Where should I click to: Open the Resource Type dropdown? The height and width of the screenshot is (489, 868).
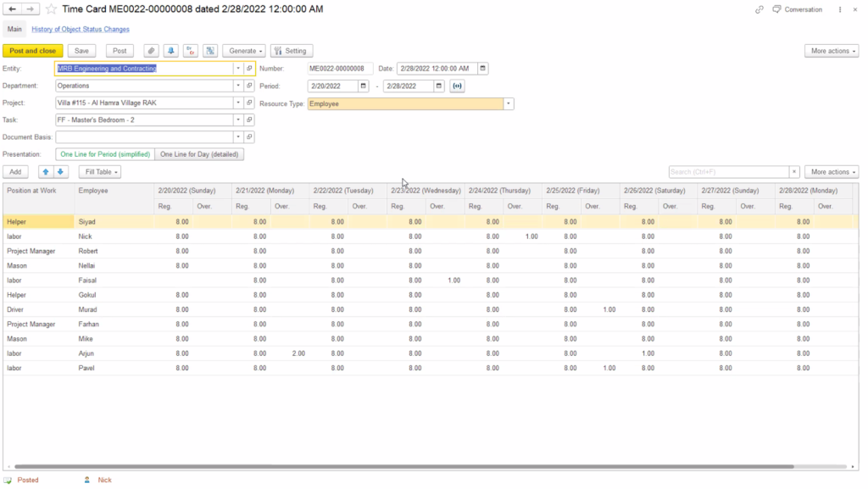pos(509,104)
